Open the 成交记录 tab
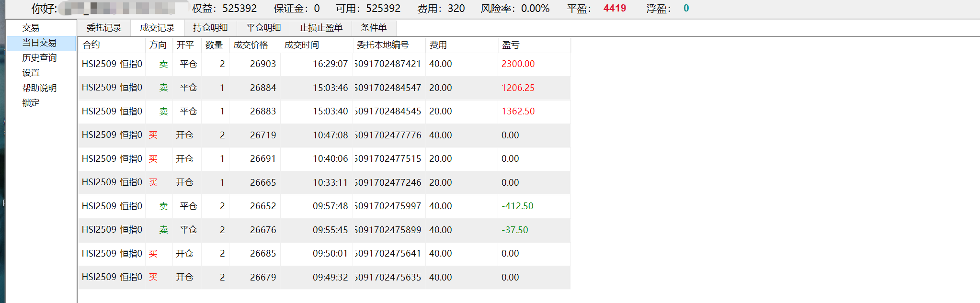This screenshot has height=303, width=980. [x=157, y=28]
